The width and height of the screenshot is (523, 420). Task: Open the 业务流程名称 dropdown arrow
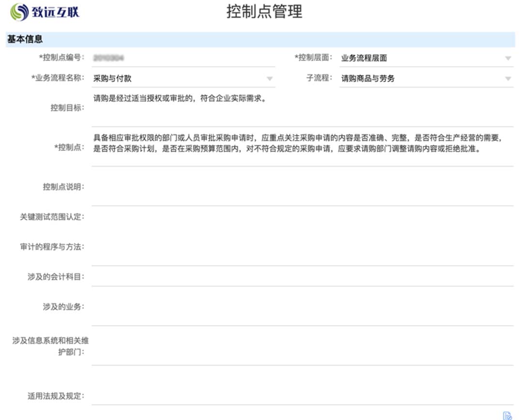(270, 79)
